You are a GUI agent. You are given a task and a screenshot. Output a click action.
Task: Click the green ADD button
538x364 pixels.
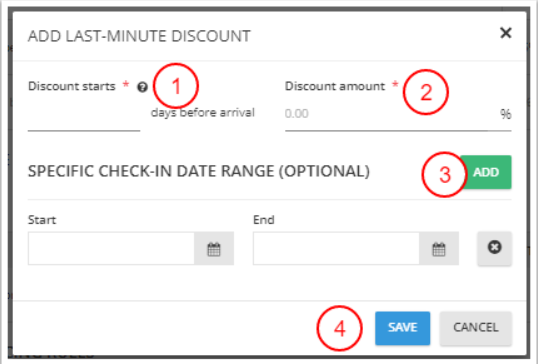[x=486, y=172]
